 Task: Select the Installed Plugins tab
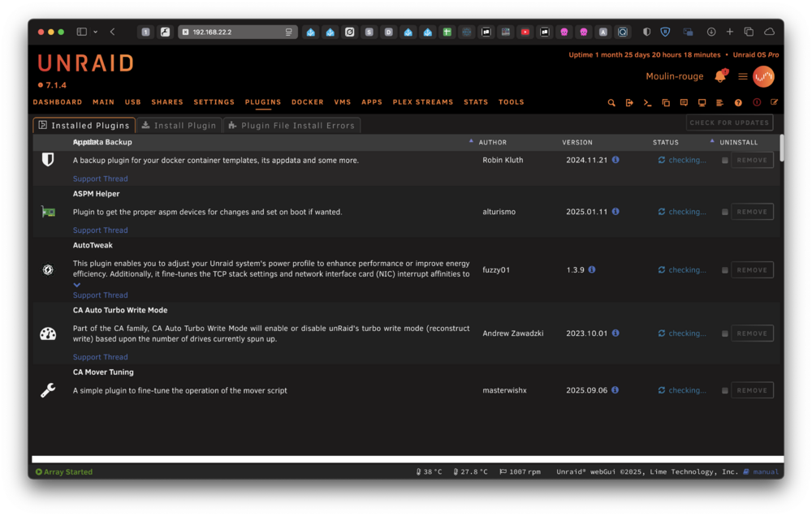[x=84, y=125]
